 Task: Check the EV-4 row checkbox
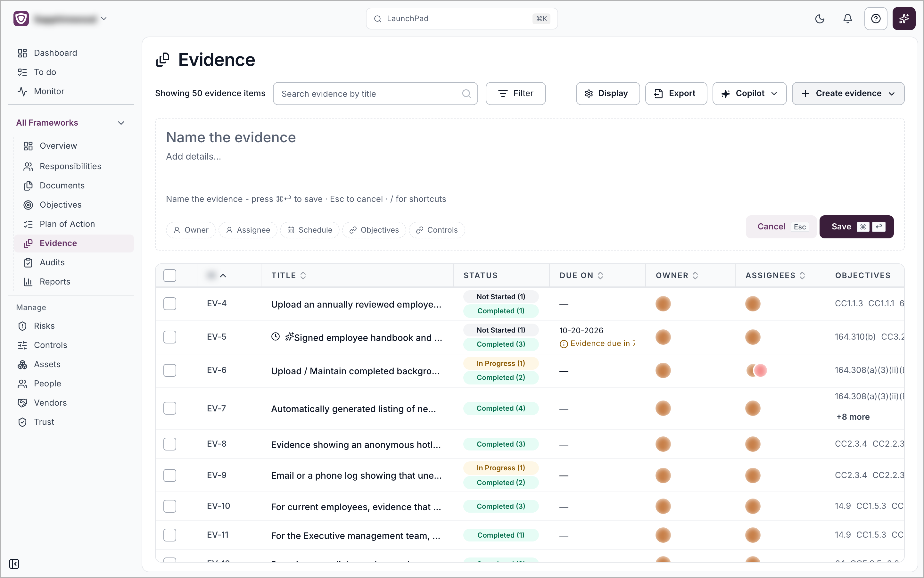tap(170, 304)
